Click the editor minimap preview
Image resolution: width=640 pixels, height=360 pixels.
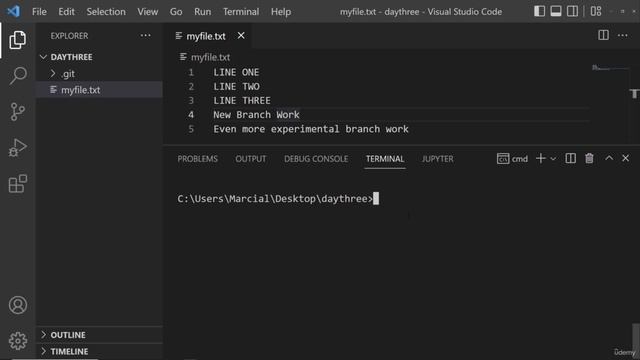point(610,68)
